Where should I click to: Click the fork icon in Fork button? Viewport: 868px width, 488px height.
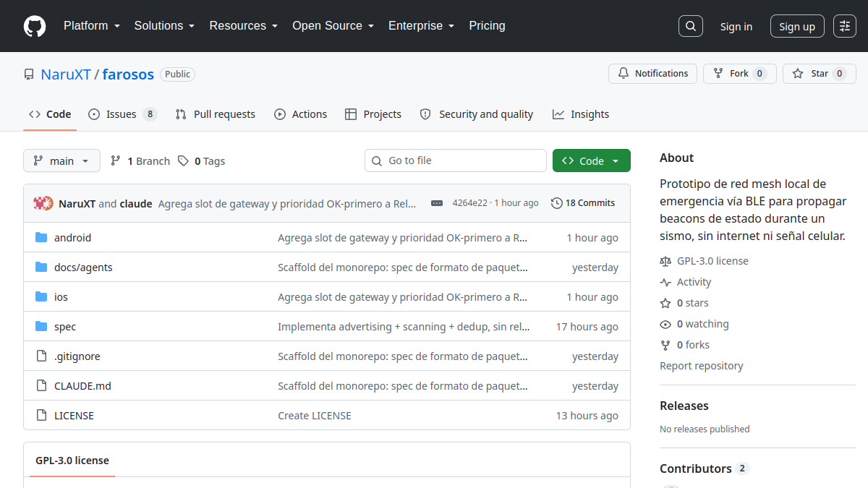point(718,74)
